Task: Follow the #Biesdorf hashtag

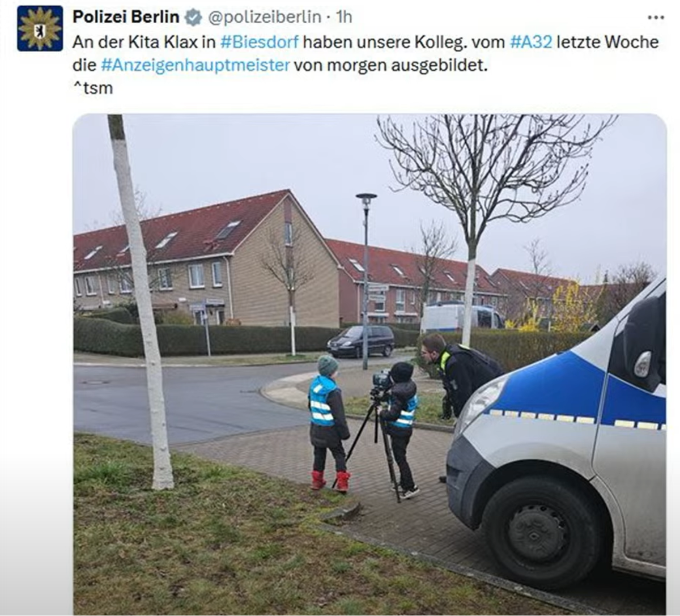Action: click(x=259, y=42)
